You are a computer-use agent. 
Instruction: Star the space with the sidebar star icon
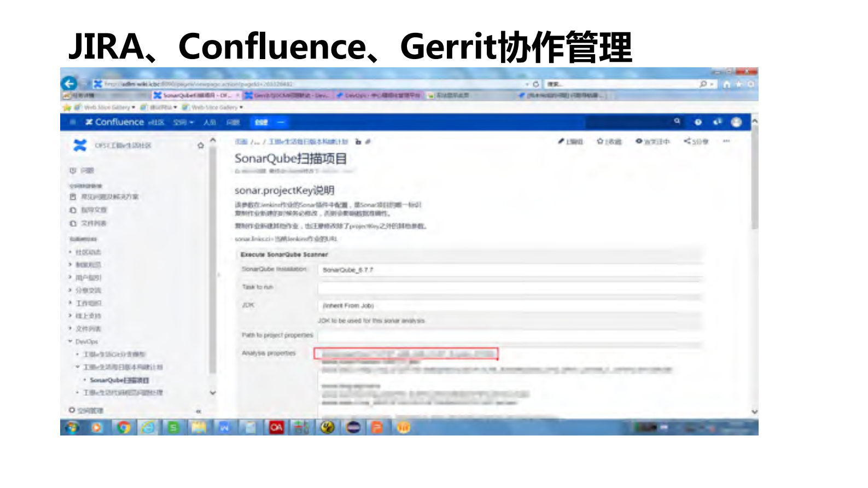[x=201, y=146]
